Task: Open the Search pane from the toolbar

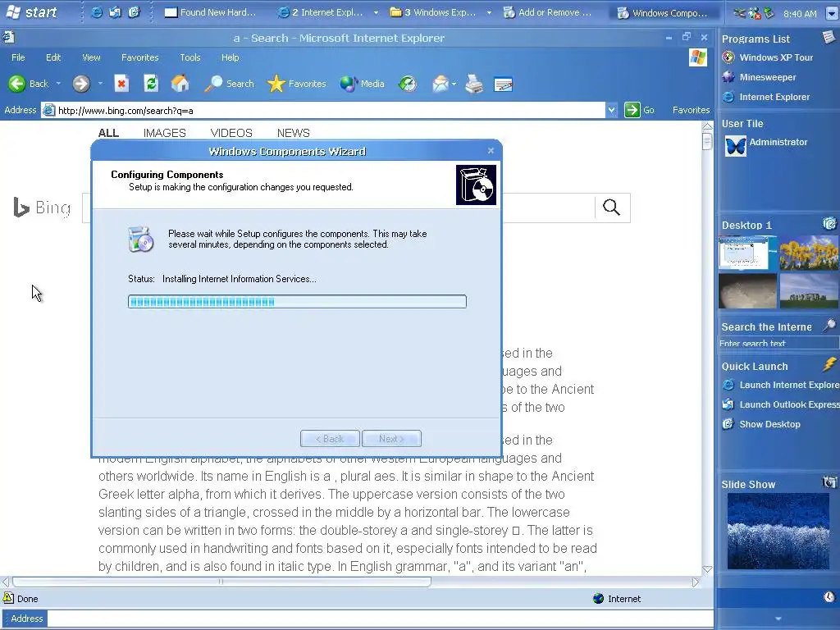Action: [229, 84]
